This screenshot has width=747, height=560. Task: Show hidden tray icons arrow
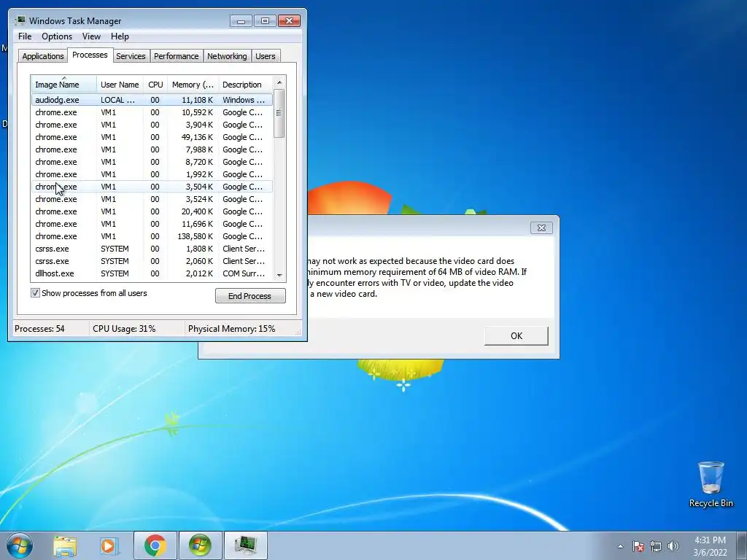pyautogui.click(x=620, y=546)
